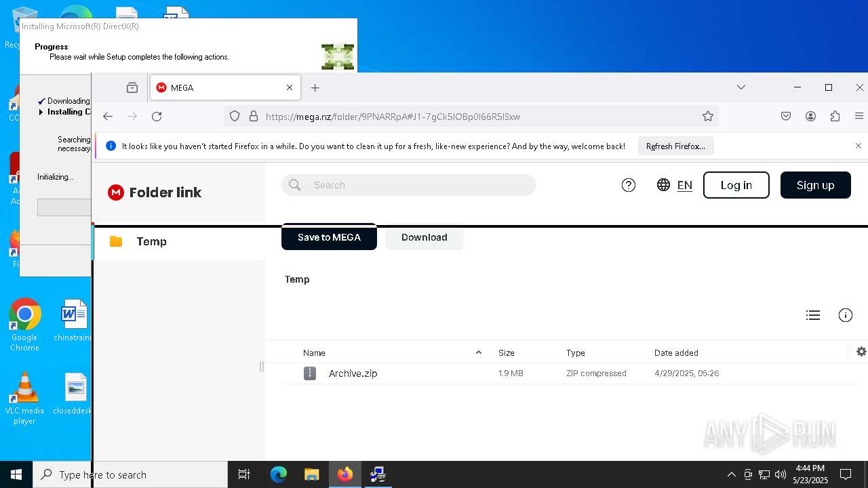Click the Sign up button
This screenshot has width=868, height=488.
(816, 185)
